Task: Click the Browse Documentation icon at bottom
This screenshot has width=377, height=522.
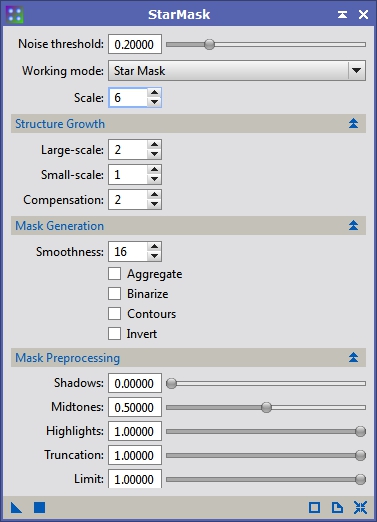Action: 337,508
